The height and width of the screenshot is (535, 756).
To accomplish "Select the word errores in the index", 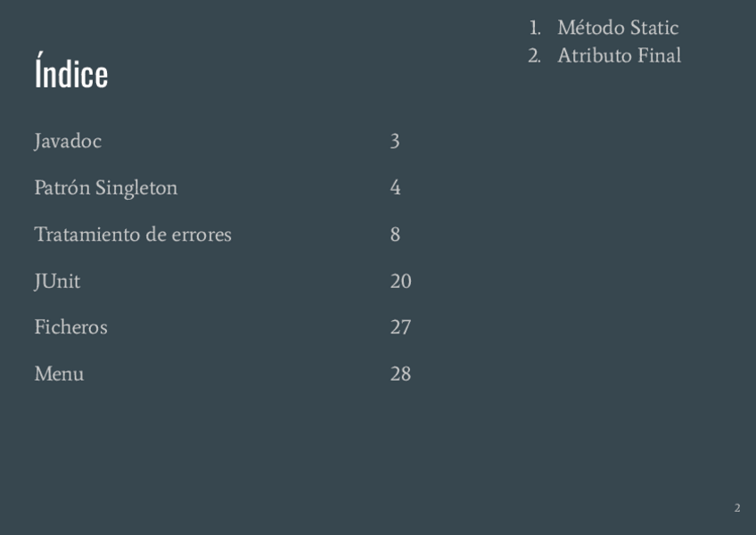I will coord(203,235).
